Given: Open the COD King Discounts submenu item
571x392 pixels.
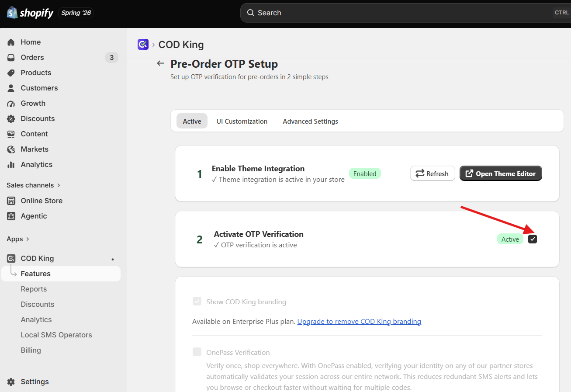Looking at the screenshot, I should [38, 304].
